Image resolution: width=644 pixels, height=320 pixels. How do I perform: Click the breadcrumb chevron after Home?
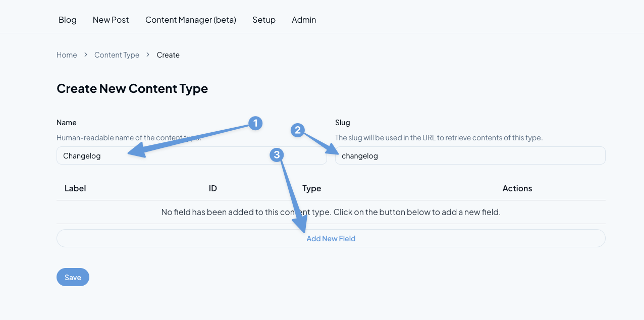point(86,55)
